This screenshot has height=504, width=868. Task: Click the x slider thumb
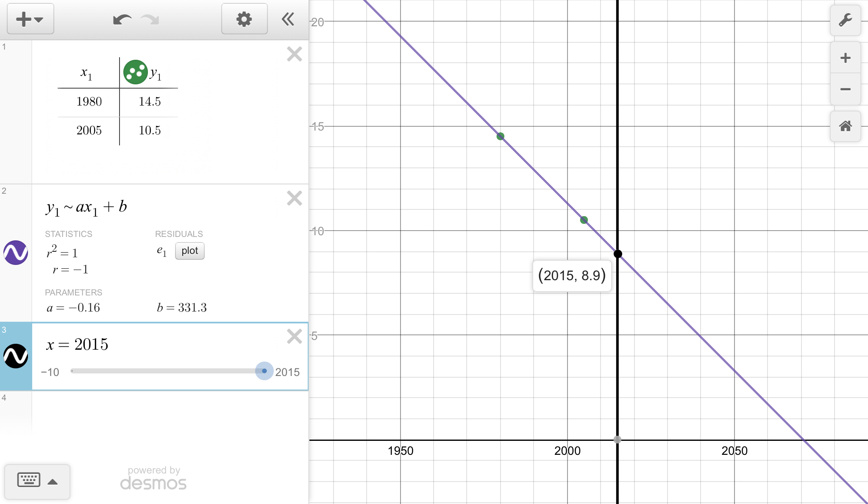[264, 371]
